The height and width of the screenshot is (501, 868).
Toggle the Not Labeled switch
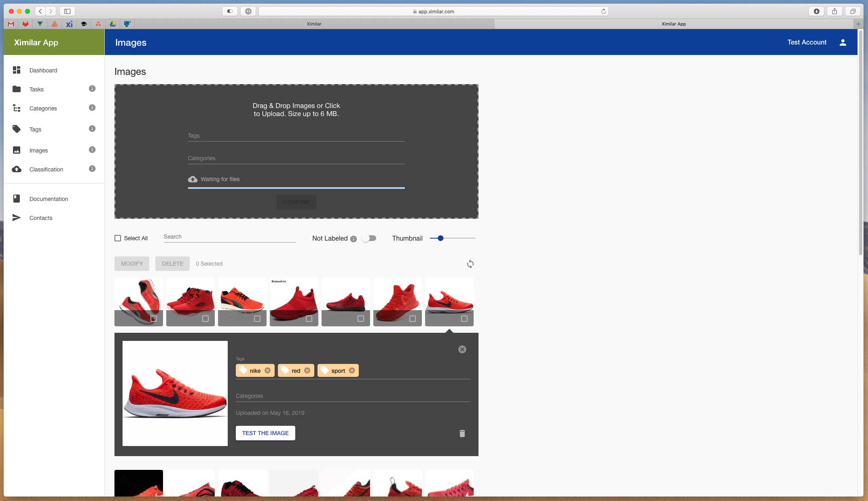[369, 238]
